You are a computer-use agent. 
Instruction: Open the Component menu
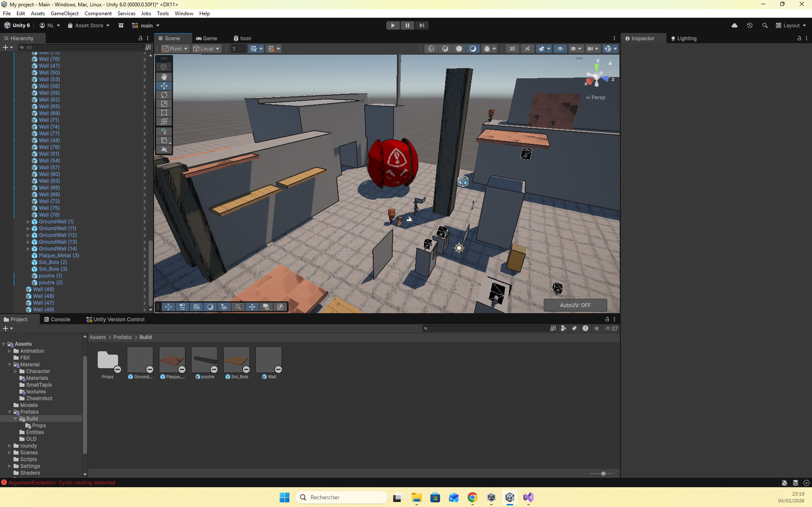pyautogui.click(x=98, y=14)
